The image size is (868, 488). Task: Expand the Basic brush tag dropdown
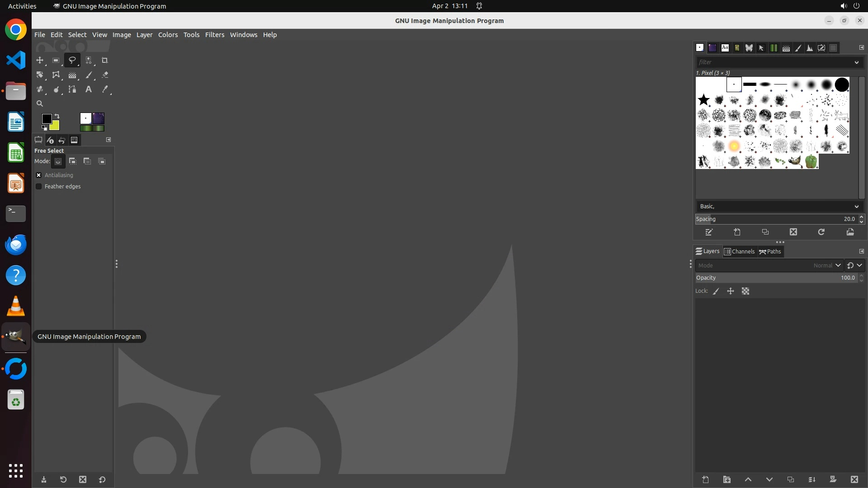pos(856,206)
